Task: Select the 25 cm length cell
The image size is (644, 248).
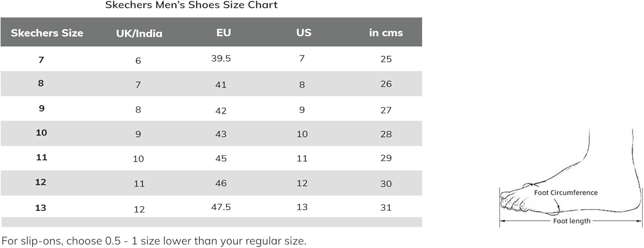Action: [386, 59]
